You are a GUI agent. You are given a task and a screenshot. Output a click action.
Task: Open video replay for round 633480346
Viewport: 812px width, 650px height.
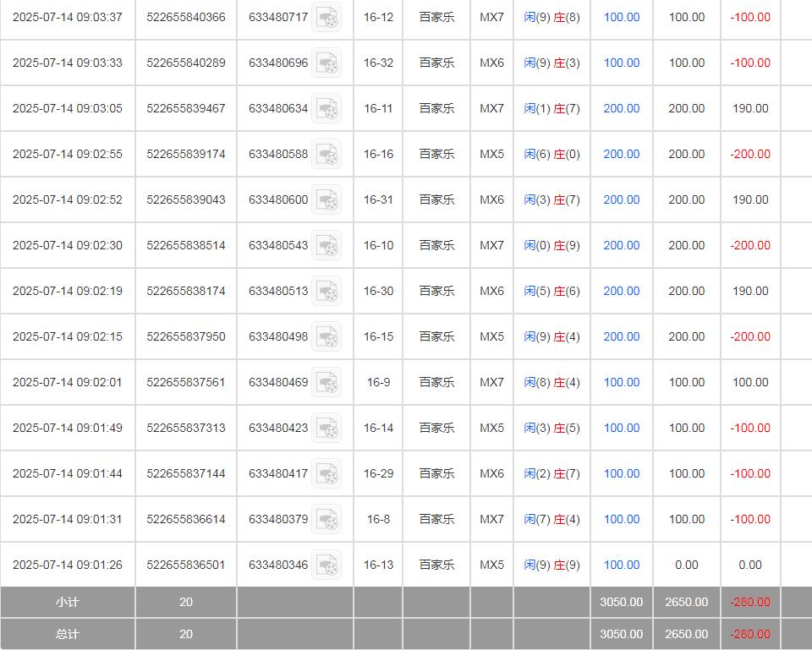[x=326, y=565]
